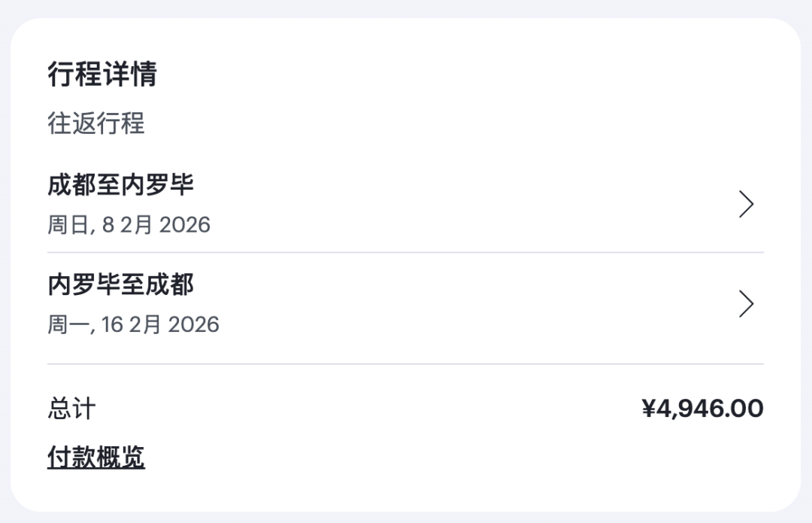Screen dimensions: 812x523
Task: Click the 总计 label
Action: tap(71, 409)
